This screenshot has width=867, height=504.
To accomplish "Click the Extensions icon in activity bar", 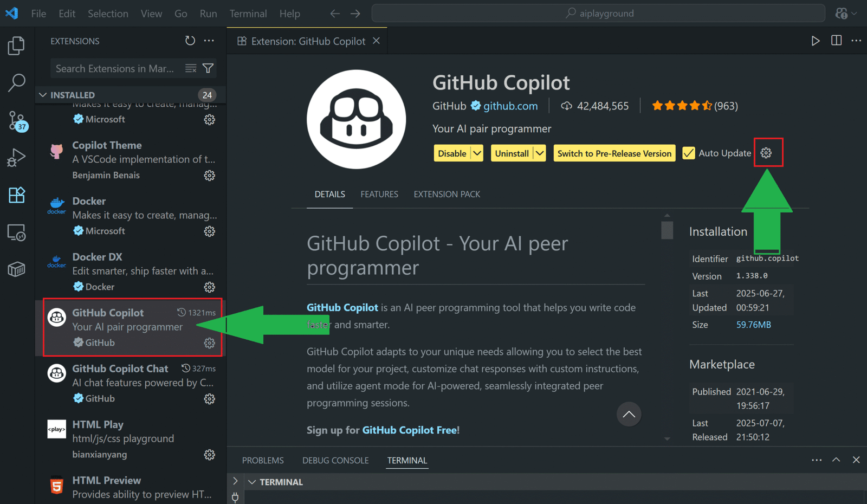I will [x=16, y=195].
